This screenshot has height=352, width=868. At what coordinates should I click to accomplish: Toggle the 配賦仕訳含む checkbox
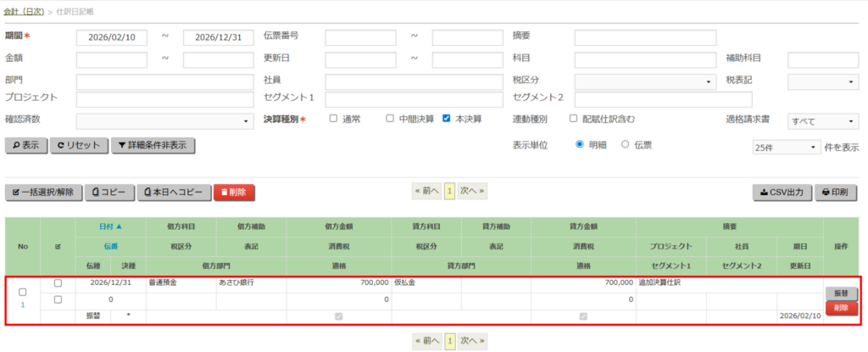point(574,119)
